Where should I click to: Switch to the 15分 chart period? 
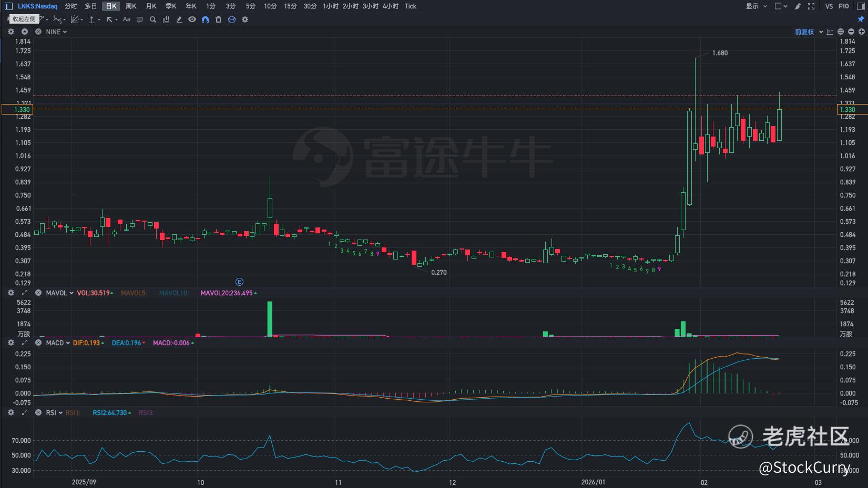click(x=291, y=6)
